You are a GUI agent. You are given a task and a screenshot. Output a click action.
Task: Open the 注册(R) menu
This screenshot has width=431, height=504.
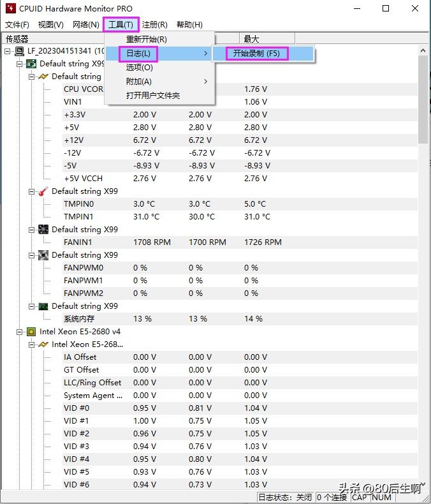(x=154, y=25)
